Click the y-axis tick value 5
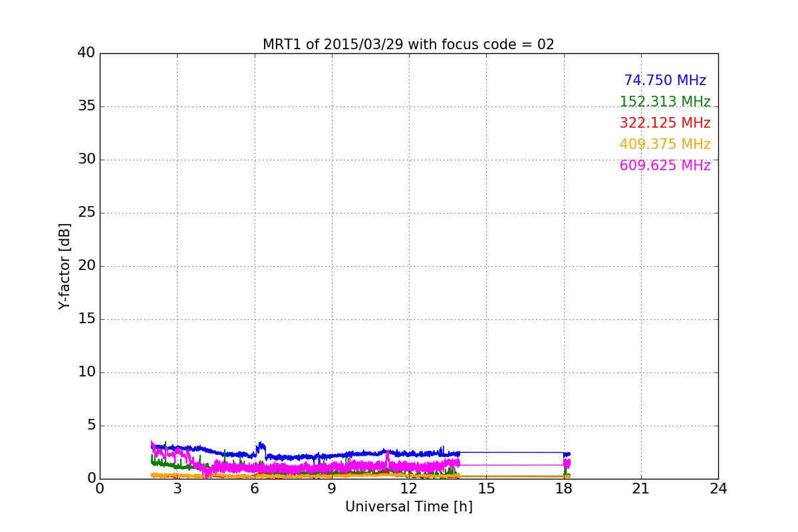Viewport: 798px width, 532px height. click(91, 426)
